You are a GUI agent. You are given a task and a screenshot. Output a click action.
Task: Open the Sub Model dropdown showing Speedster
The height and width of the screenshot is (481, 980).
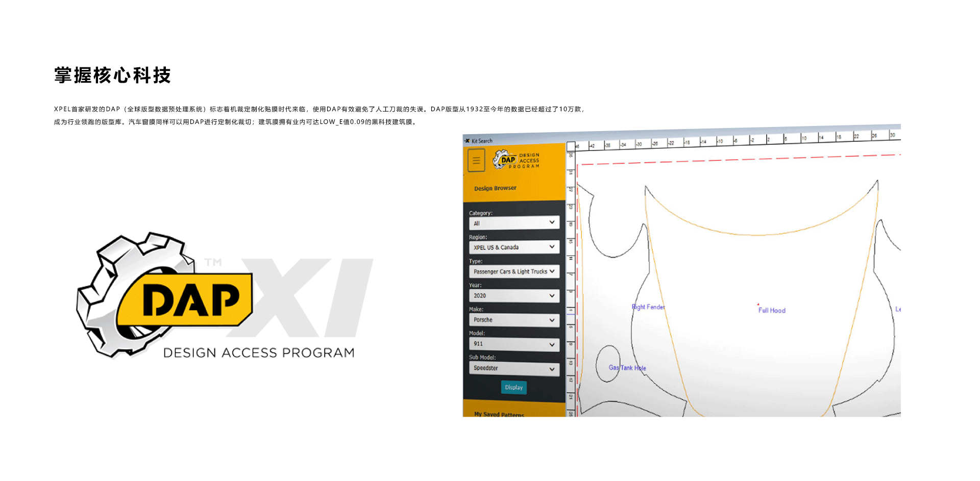tap(514, 368)
